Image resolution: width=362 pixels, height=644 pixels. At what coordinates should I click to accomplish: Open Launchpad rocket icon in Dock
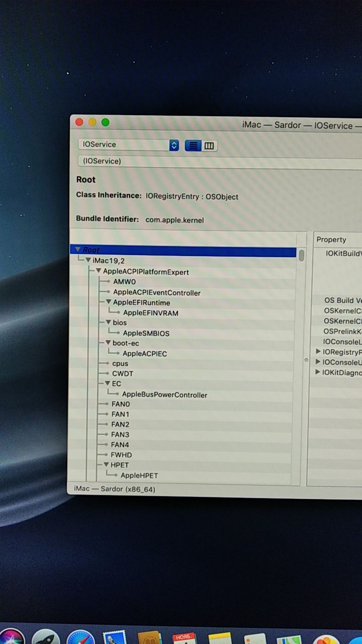click(46, 637)
